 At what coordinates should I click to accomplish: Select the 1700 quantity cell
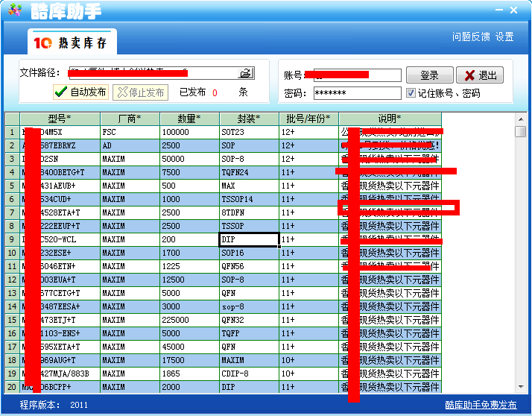(x=190, y=253)
